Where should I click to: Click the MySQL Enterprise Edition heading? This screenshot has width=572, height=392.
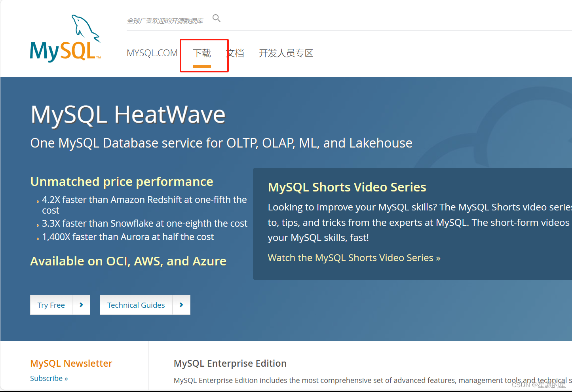(230, 363)
